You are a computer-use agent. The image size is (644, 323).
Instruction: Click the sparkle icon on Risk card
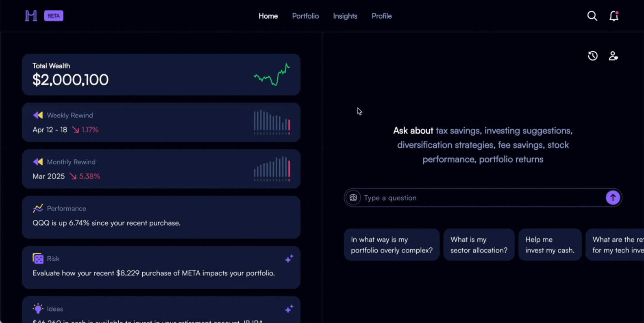289,259
